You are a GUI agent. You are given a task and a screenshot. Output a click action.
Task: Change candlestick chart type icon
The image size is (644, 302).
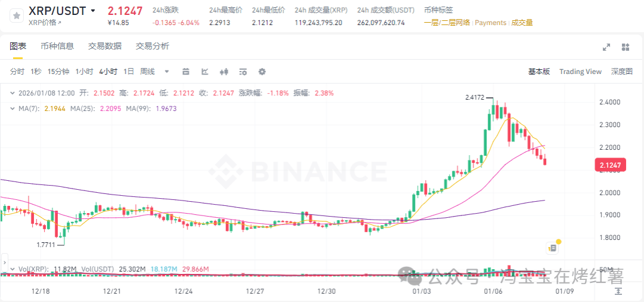coord(224,72)
